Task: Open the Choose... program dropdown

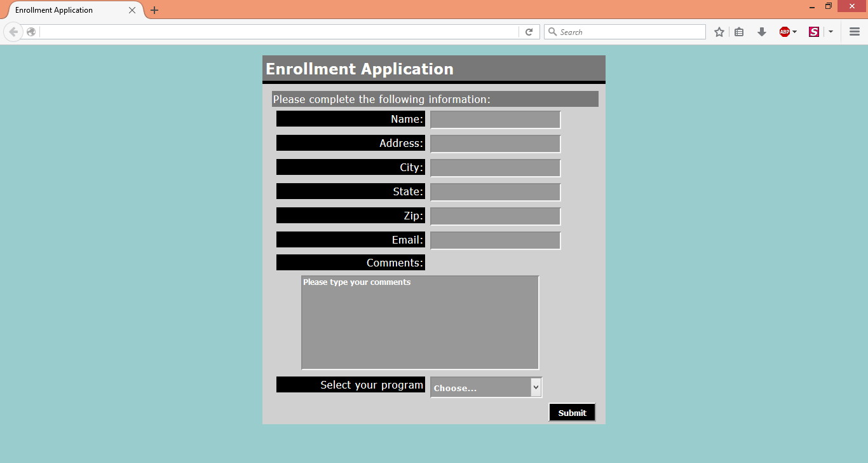Action: [486, 387]
